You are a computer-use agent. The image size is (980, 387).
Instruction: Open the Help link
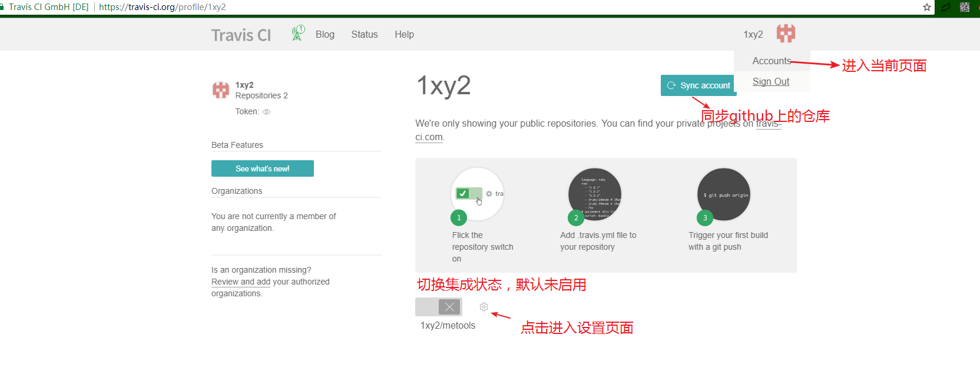tap(404, 35)
